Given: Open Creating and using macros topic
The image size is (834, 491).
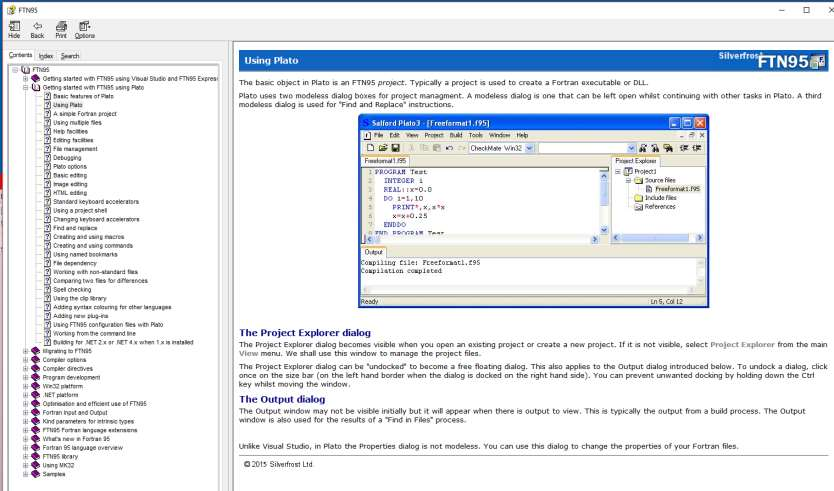Looking at the screenshot, I should [x=88, y=237].
